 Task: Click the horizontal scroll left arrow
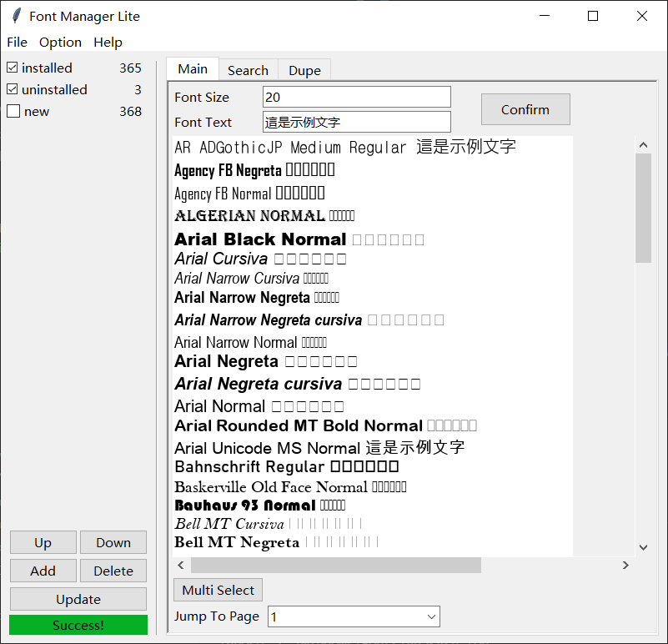pyautogui.click(x=181, y=565)
